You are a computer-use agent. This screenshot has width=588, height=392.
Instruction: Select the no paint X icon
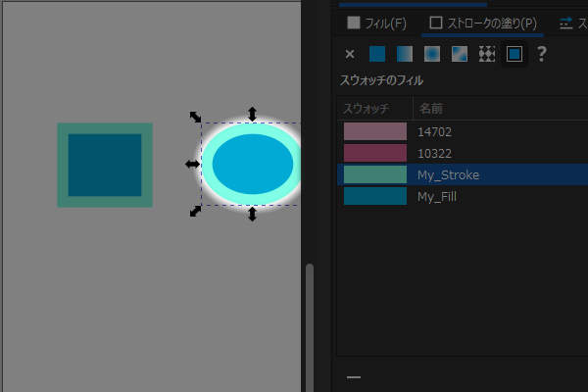click(350, 55)
